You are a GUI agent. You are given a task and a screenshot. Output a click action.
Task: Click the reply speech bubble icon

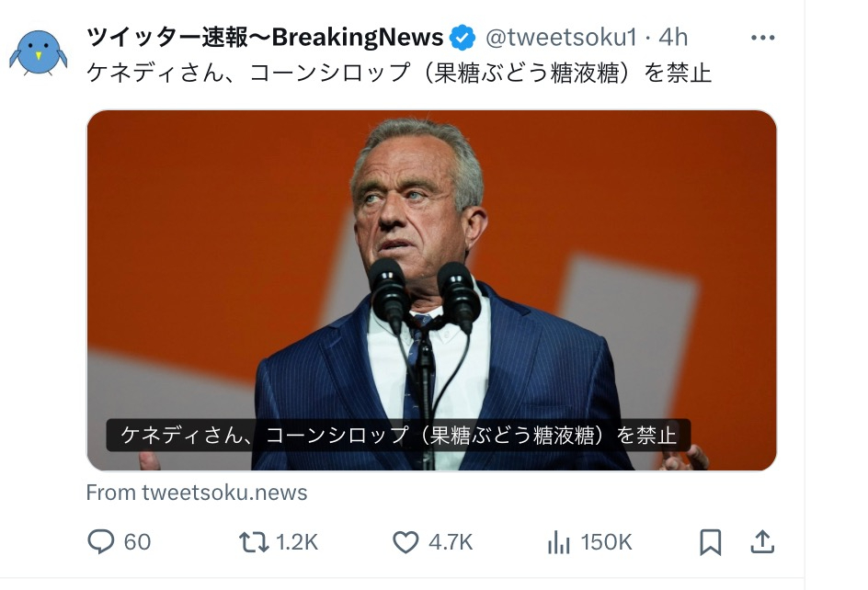[100, 542]
